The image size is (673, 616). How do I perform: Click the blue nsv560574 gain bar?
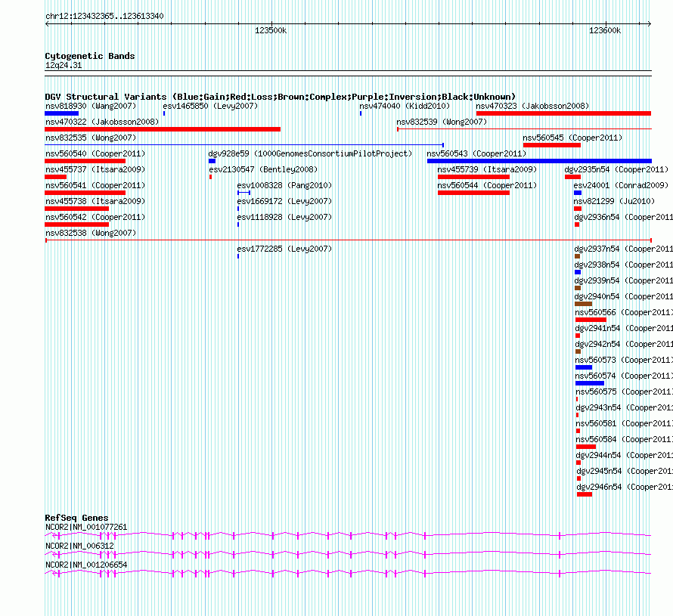590,383
